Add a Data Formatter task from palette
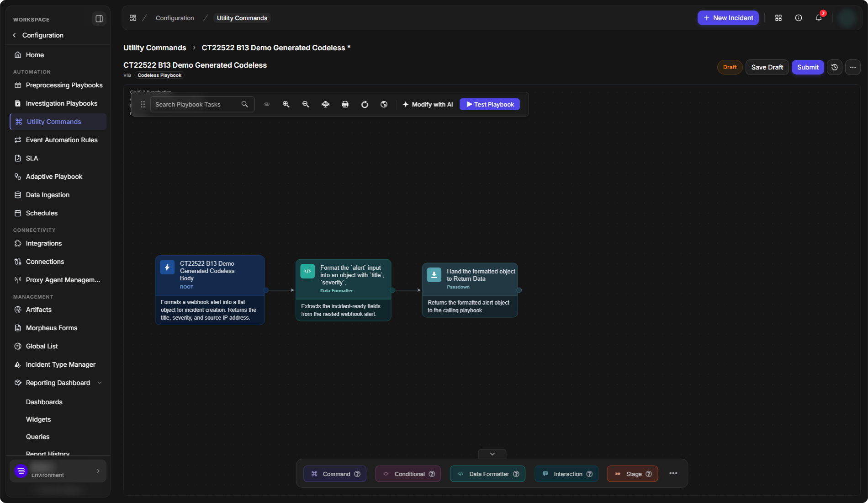 tap(487, 474)
